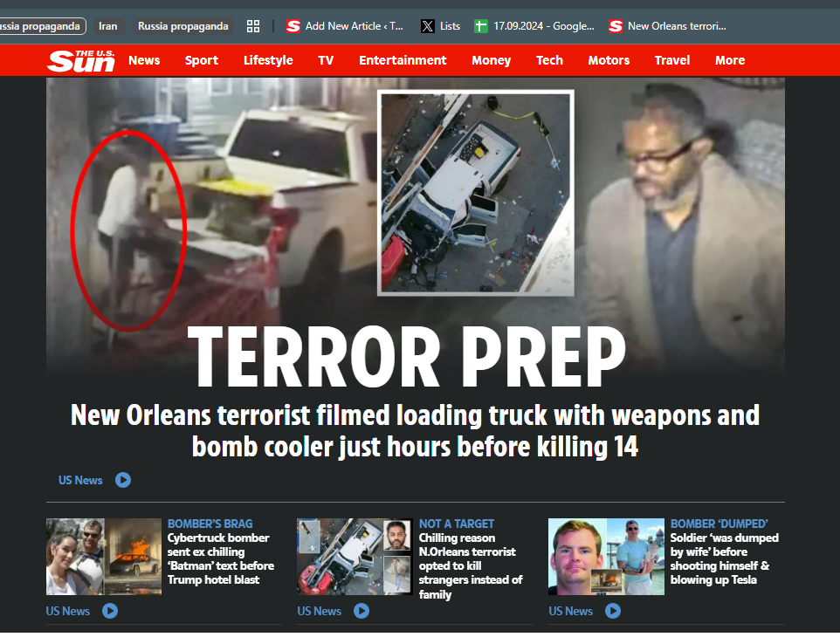
Task: Click the BOMBER'S BRAG label
Action: [210, 524]
